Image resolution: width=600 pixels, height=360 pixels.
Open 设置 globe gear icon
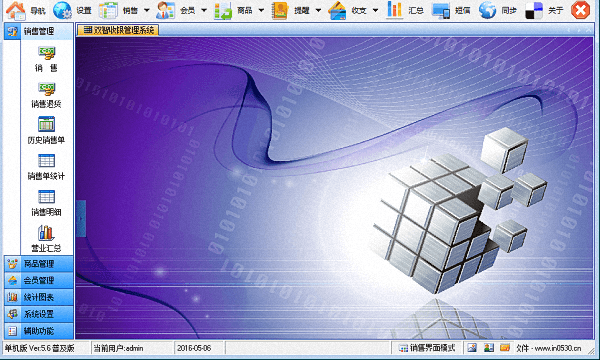[x=62, y=10]
